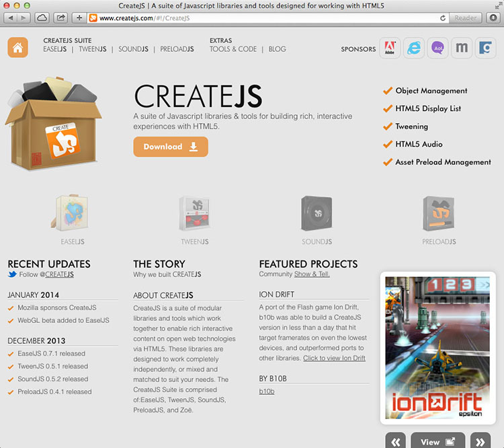This screenshot has width=504, height=448.
Task: Click the Twitter bird icon
Action: click(12, 274)
